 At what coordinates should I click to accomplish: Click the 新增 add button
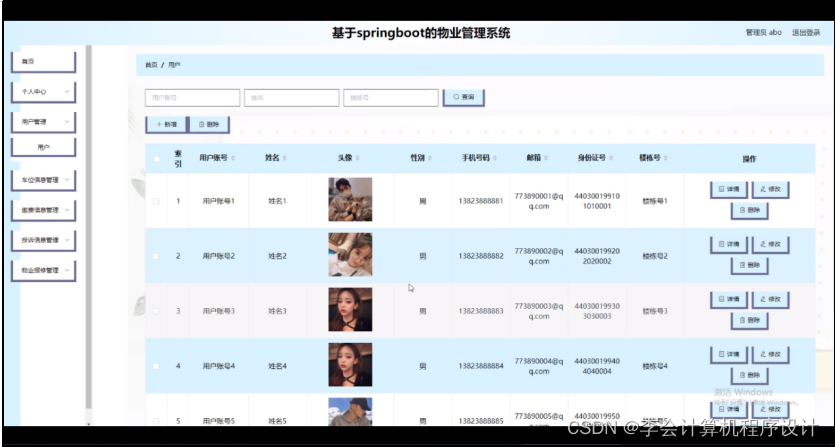(166, 124)
